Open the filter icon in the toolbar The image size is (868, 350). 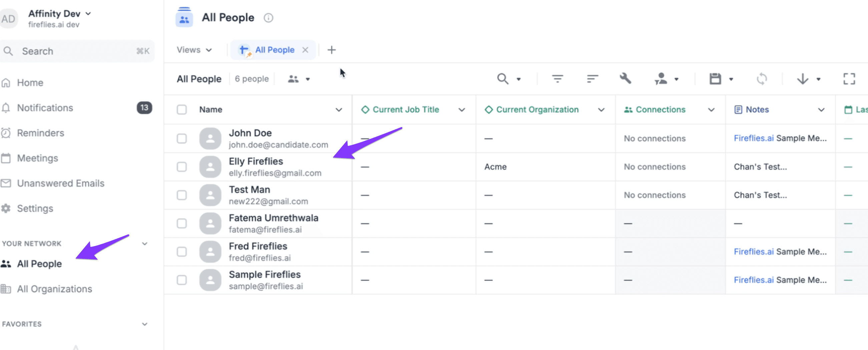click(557, 79)
